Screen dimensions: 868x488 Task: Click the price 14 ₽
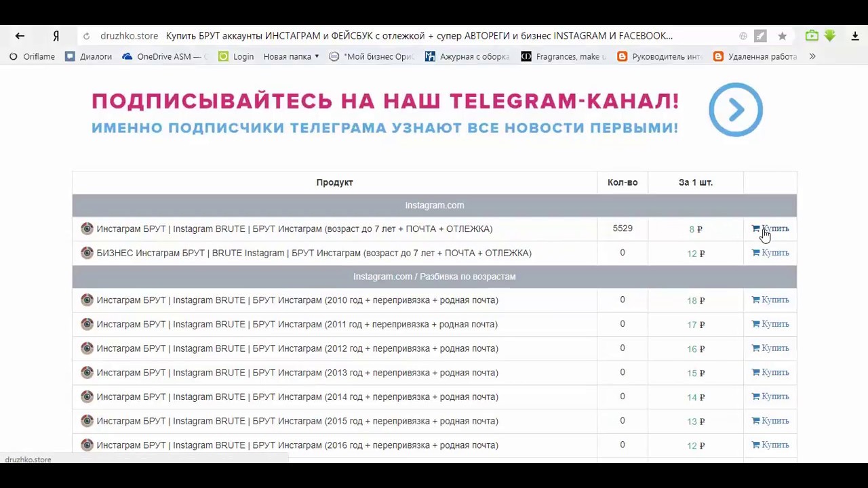coord(696,397)
